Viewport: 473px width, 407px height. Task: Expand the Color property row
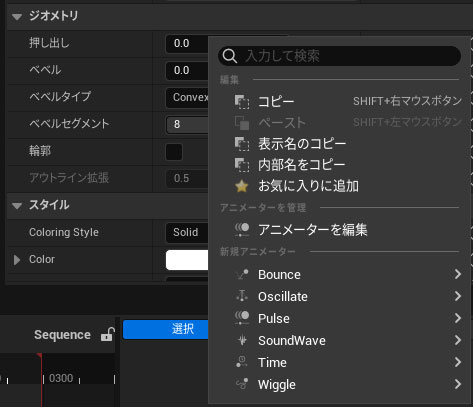[x=17, y=260]
